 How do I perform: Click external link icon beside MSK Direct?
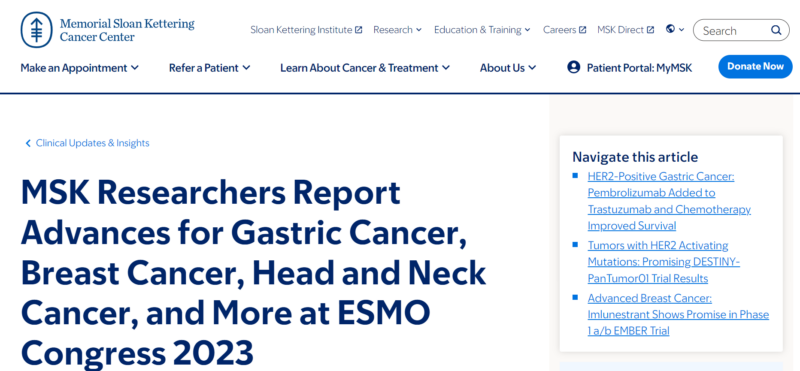point(650,30)
